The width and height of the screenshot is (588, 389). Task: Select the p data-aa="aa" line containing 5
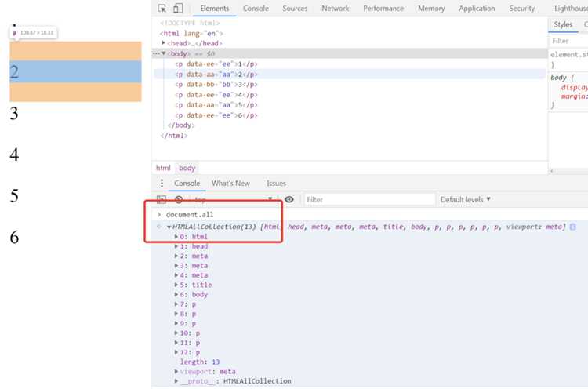216,105
